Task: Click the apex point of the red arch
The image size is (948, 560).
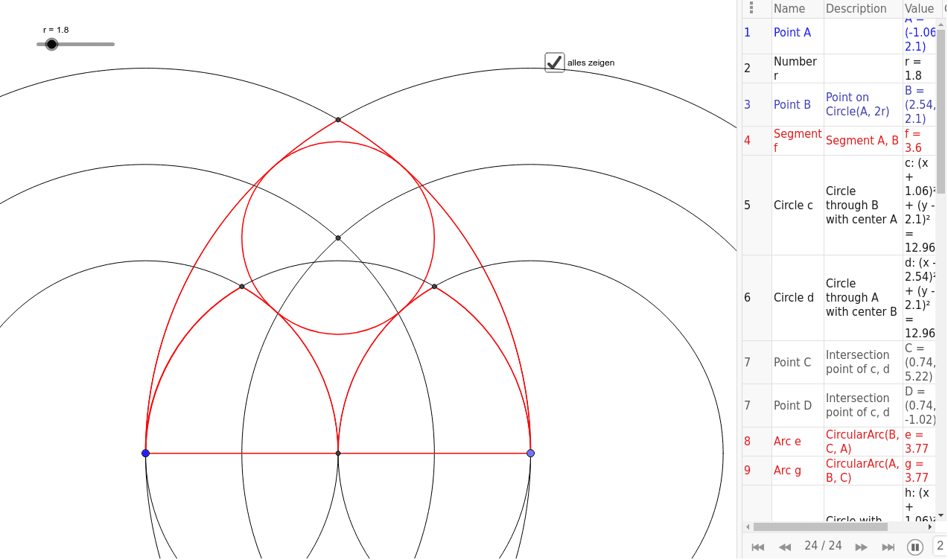Action: click(338, 120)
